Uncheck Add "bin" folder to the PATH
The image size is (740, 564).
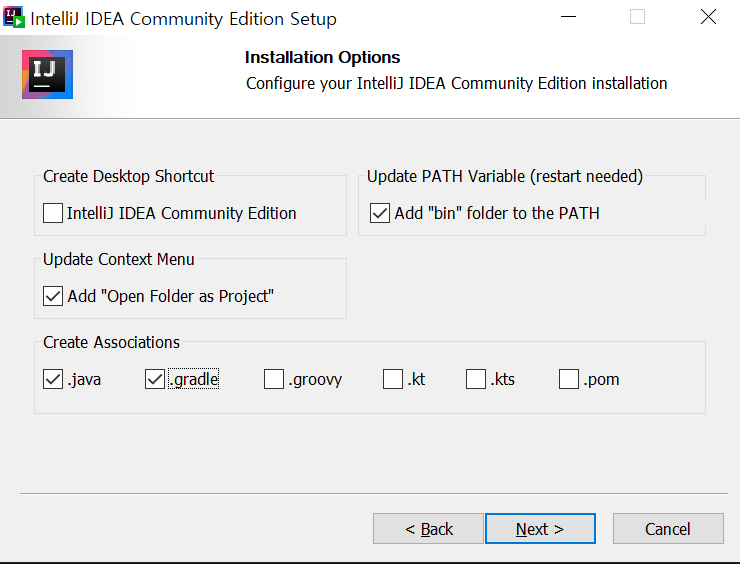(x=380, y=213)
